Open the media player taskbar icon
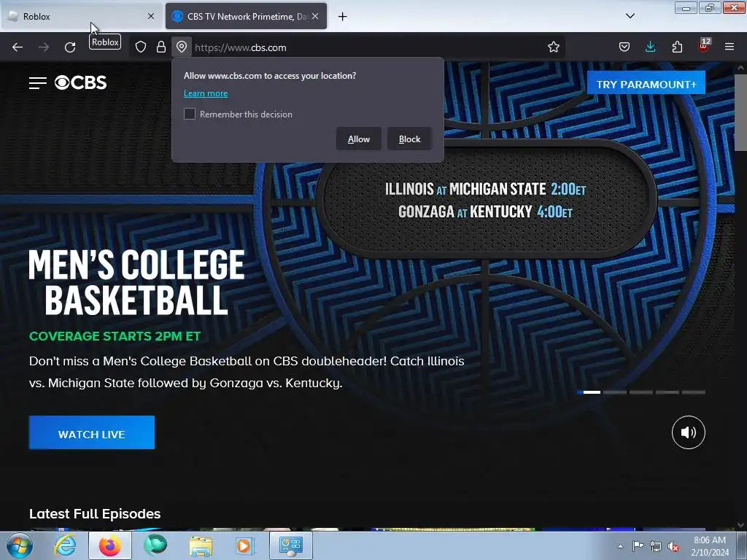Screen dimensions: 747x560 click(245, 545)
